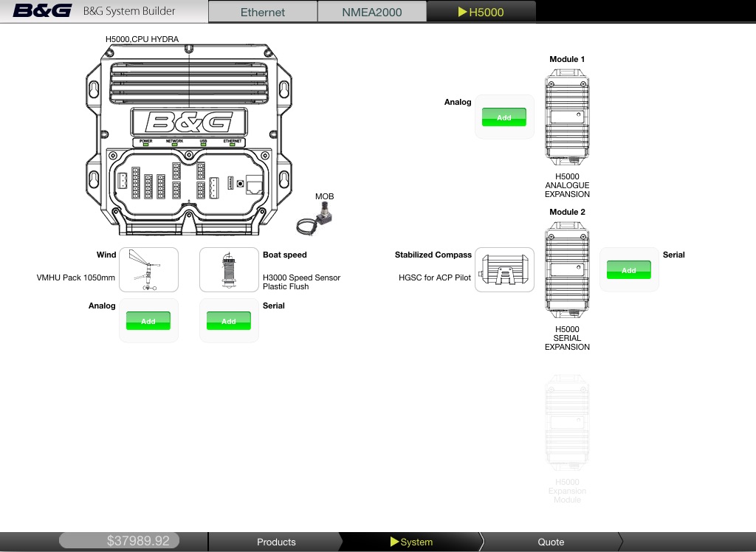756x552 pixels.
Task: Select the Wind VMHU sensor icon
Action: [148, 270]
